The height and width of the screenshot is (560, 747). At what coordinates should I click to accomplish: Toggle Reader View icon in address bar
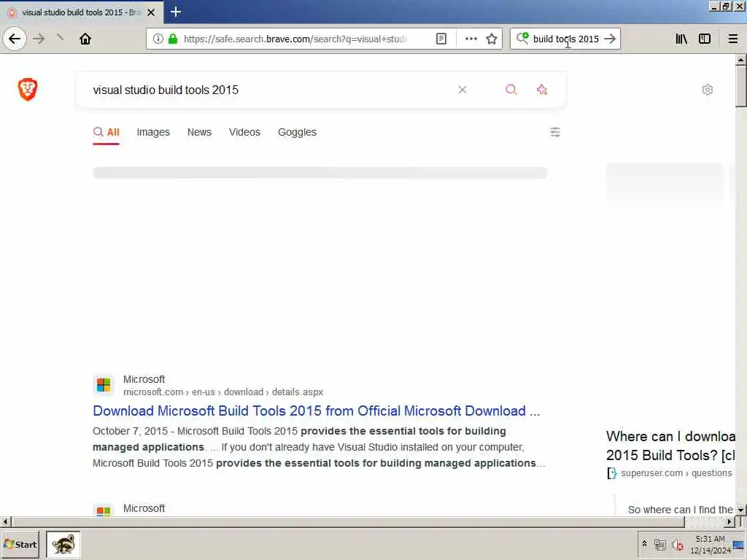441,39
